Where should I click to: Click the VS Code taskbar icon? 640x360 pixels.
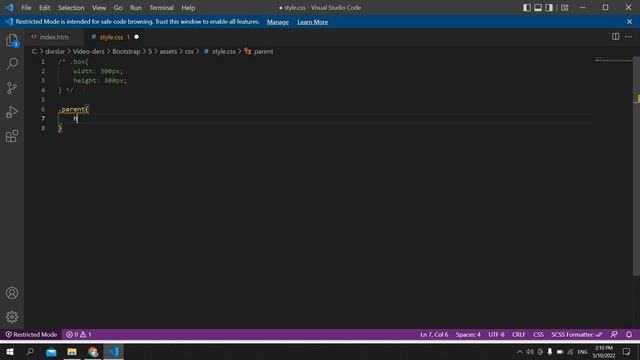[x=114, y=351]
